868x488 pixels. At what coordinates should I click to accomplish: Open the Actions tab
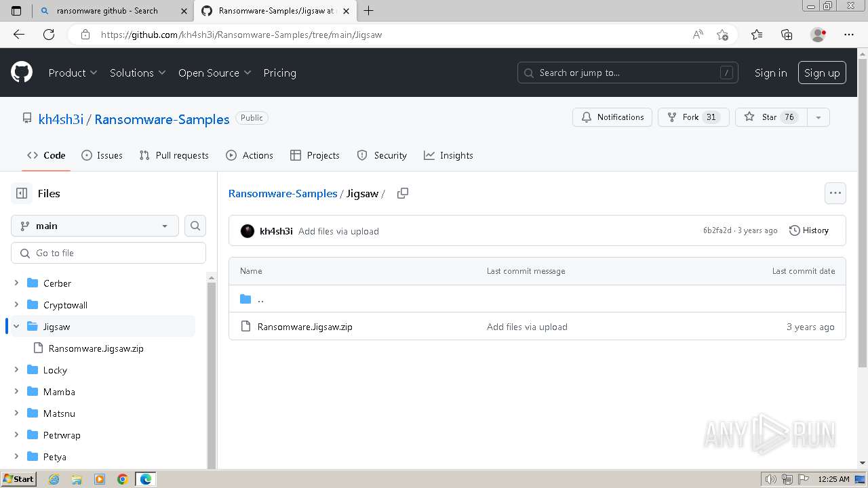(249, 155)
